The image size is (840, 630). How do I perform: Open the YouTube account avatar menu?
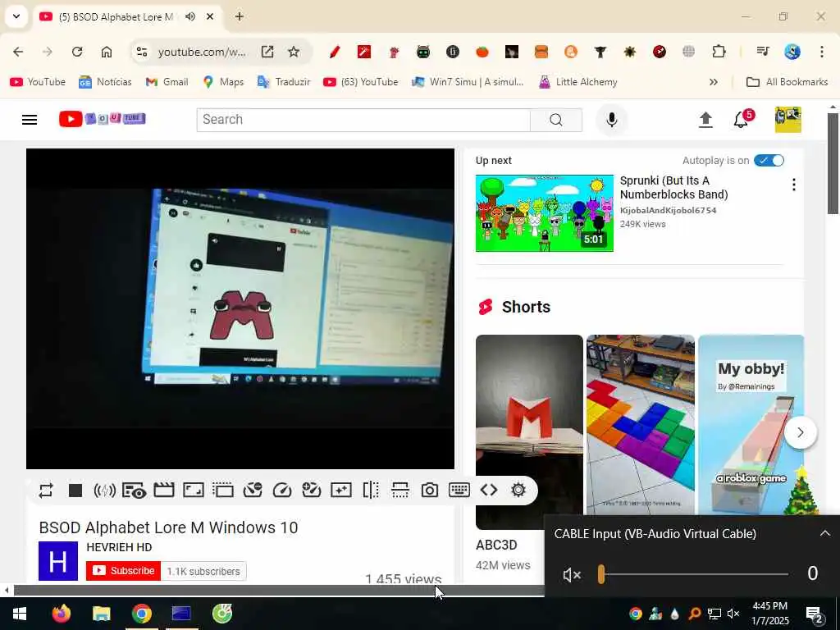(788, 120)
